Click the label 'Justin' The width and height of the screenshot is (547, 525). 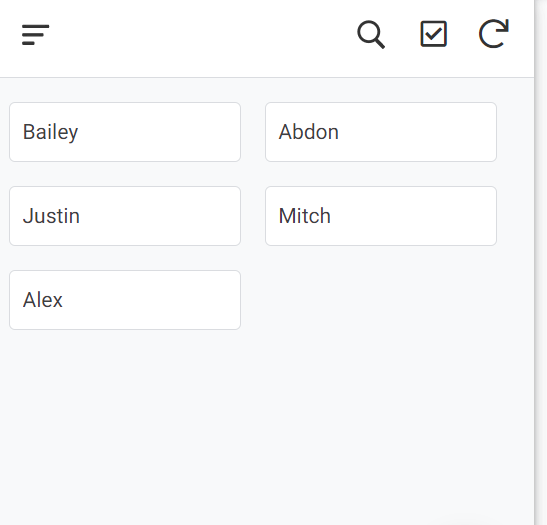(51, 216)
